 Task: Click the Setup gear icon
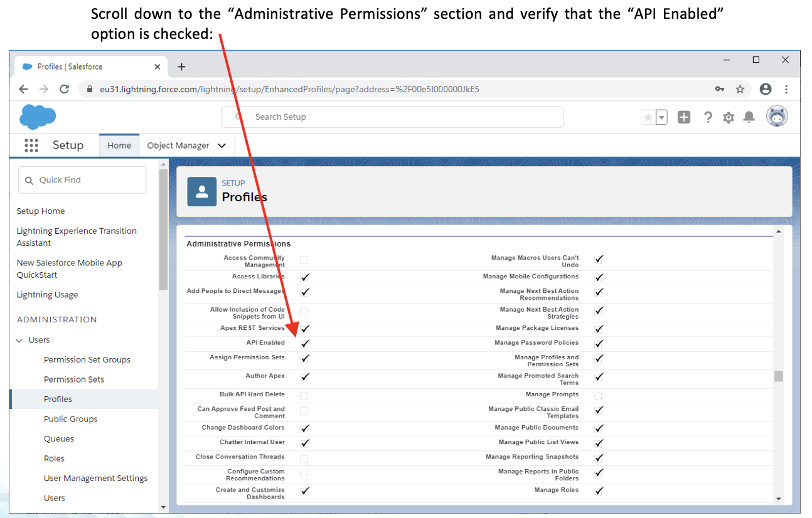coord(728,117)
